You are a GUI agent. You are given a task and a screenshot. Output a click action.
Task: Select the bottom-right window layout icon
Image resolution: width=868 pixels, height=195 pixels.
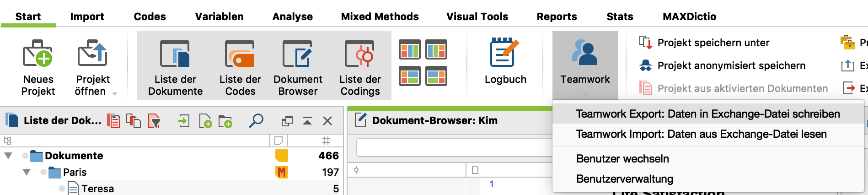click(436, 76)
